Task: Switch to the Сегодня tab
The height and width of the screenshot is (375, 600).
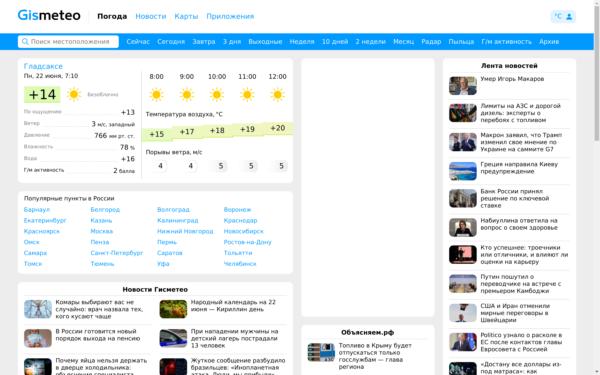Action: (171, 41)
